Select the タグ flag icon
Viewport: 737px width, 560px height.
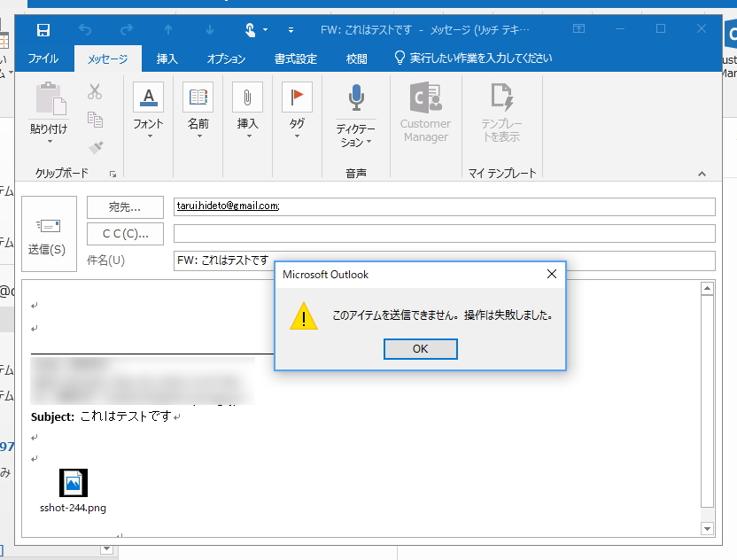tap(296, 97)
